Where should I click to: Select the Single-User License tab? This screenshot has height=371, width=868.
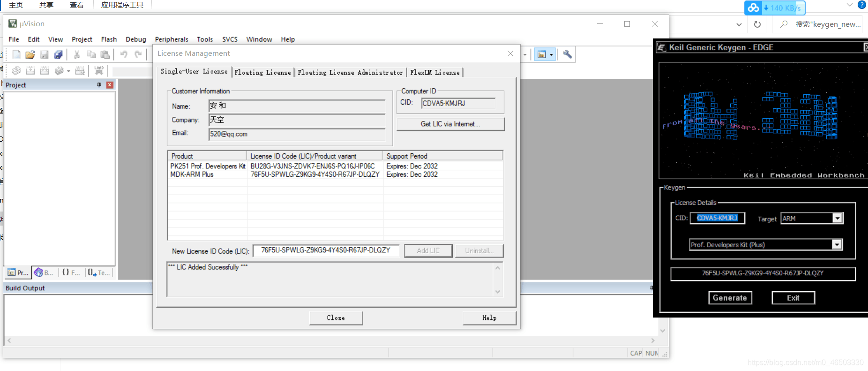(194, 71)
